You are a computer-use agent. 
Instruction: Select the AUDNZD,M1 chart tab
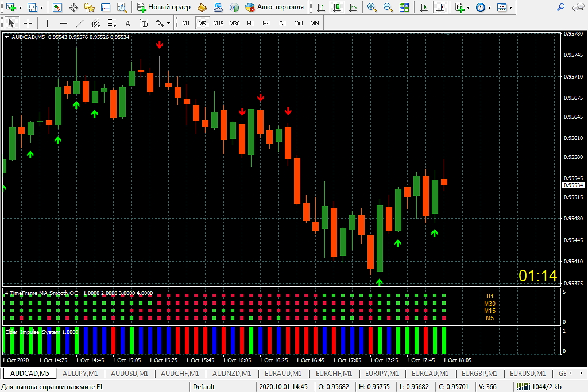231,374
